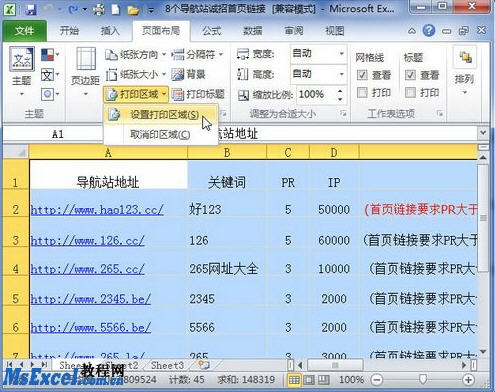
Task: Open the 宽度 width 自动 combo box
Action: [318, 53]
